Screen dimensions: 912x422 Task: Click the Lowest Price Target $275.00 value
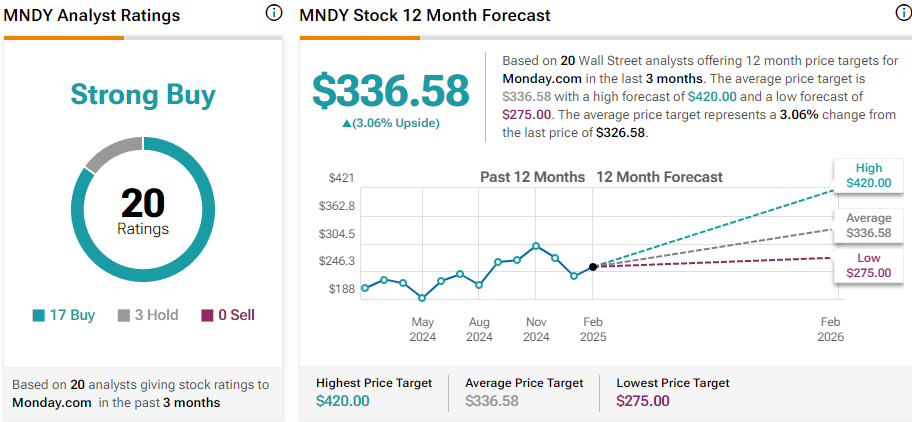click(643, 401)
